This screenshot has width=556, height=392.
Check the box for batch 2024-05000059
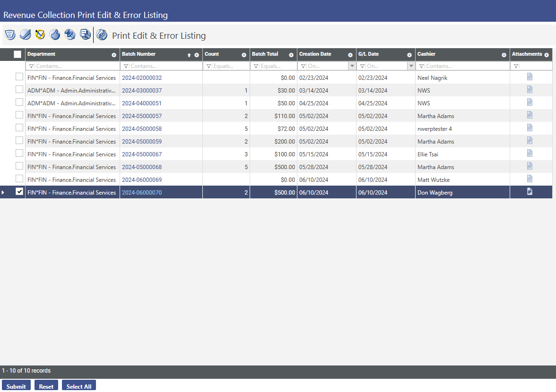tap(19, 141)
